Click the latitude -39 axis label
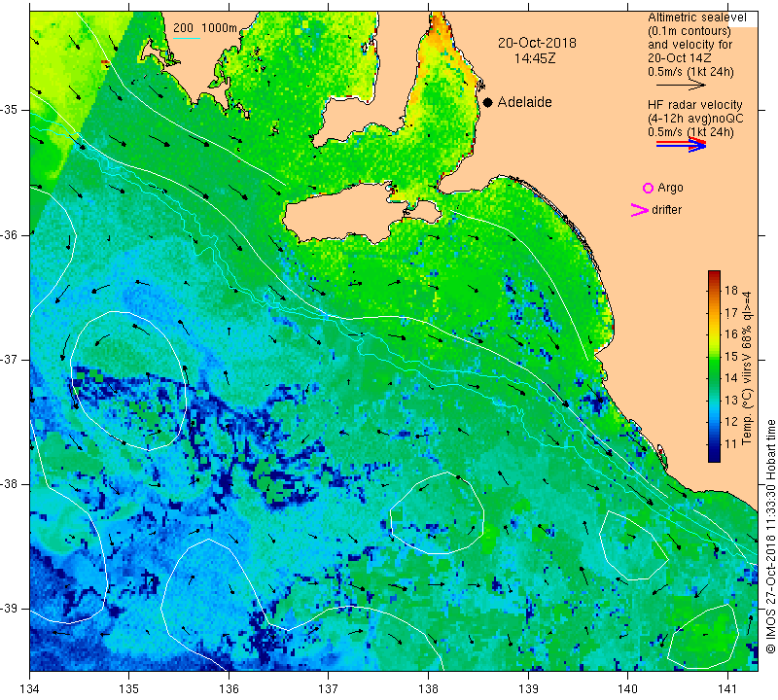 [x=10, y=609]
